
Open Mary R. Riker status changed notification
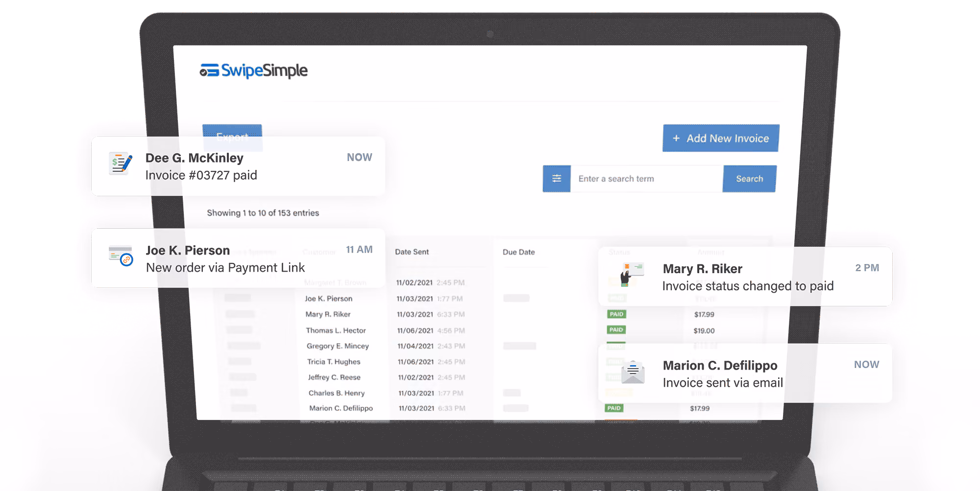[x=745, y=277]
